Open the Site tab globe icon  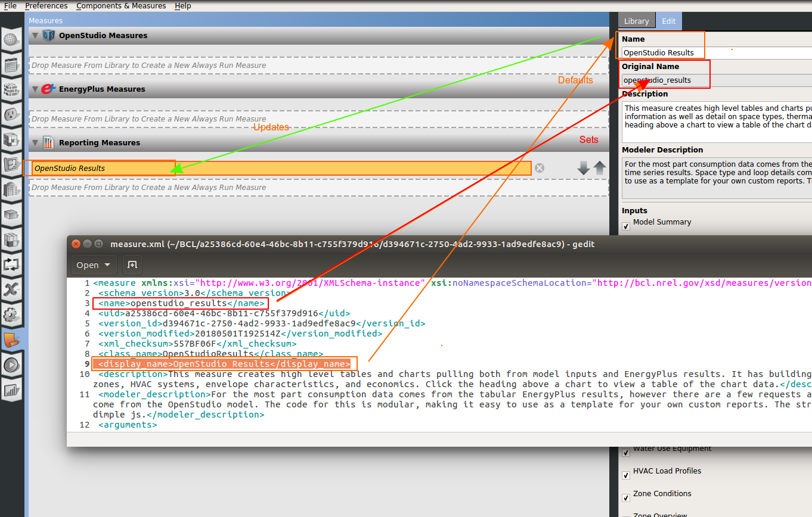[11, 41]
